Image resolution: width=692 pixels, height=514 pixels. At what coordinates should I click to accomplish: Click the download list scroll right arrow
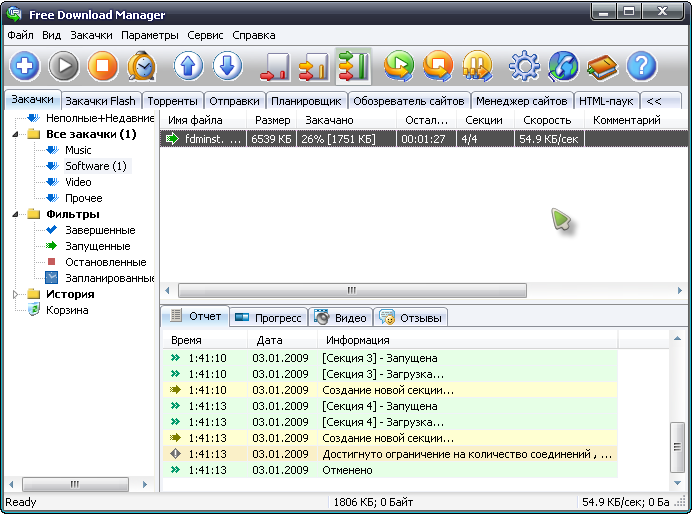(680, 290)
